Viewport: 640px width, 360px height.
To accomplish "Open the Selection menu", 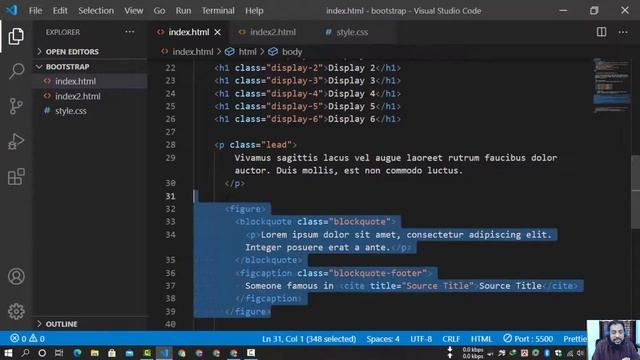I will (96, 11).
